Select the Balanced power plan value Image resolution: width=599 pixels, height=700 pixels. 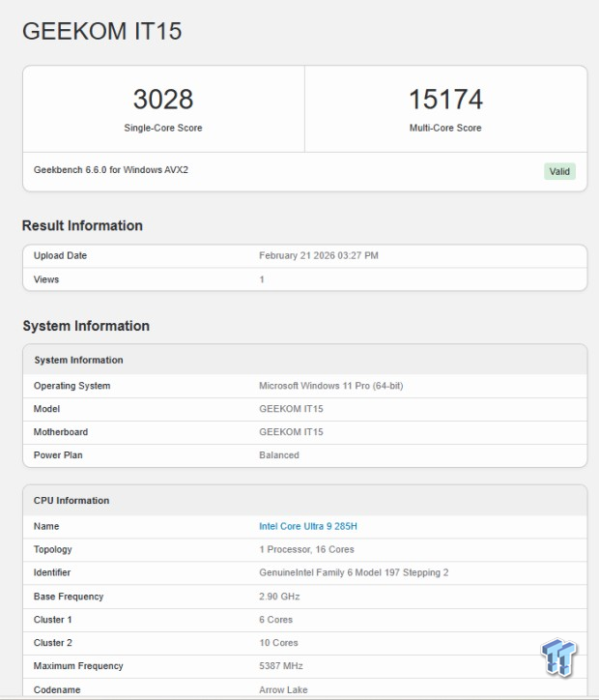[279, 455]
